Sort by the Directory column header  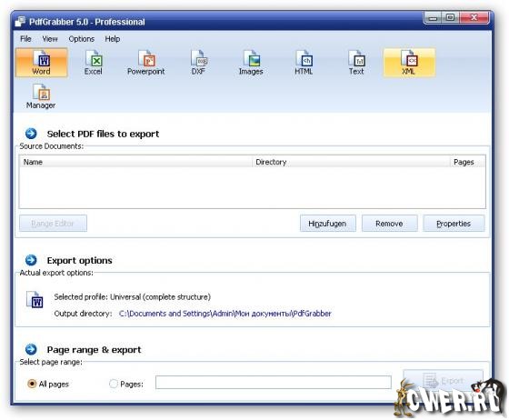click(x=351, y=162)
